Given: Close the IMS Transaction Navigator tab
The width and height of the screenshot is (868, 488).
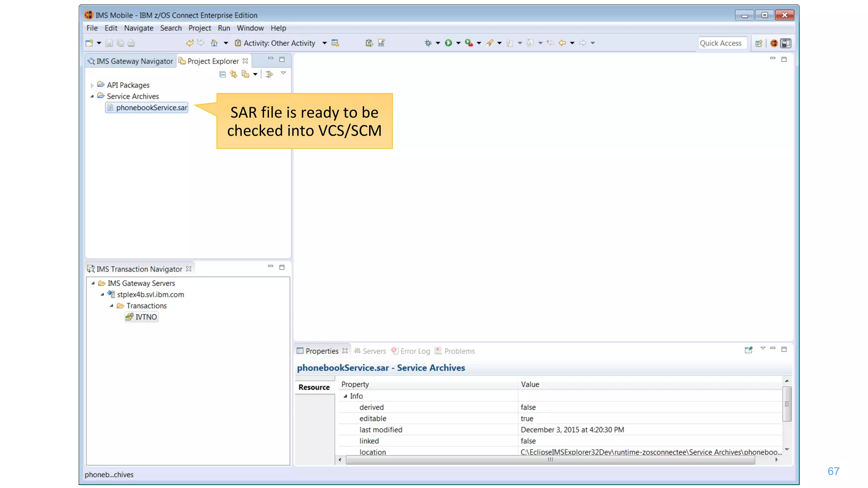Looking at the screenshot, I should coord(189,269).
